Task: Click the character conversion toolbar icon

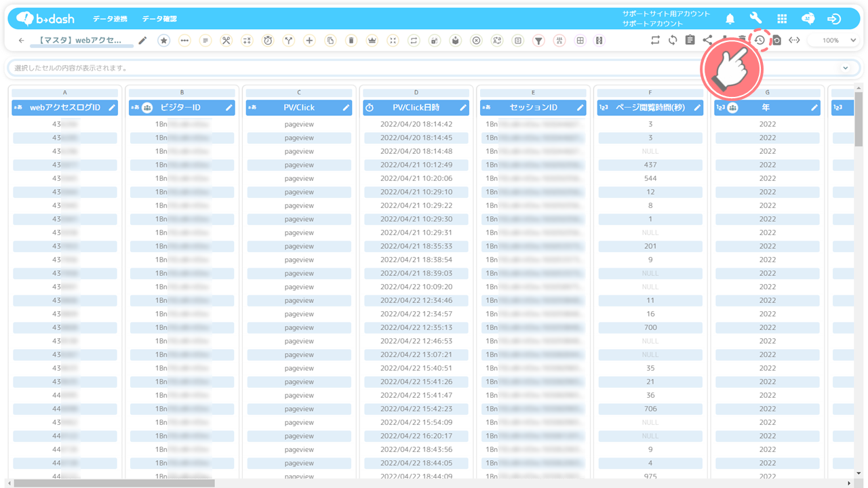Action: (x=497, y=41)
